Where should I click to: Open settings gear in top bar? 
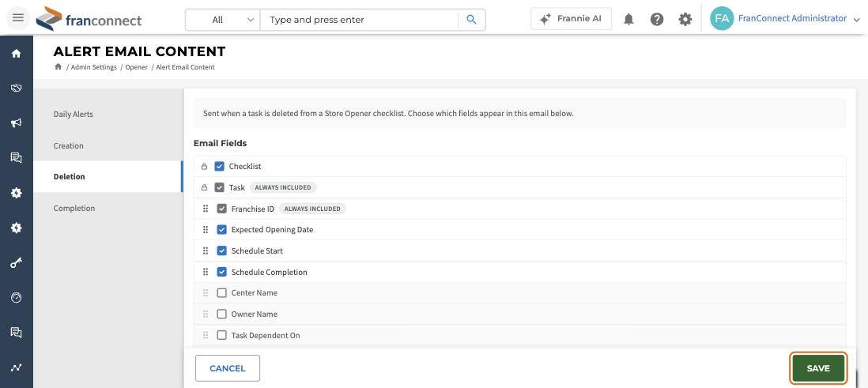point(685,20)
